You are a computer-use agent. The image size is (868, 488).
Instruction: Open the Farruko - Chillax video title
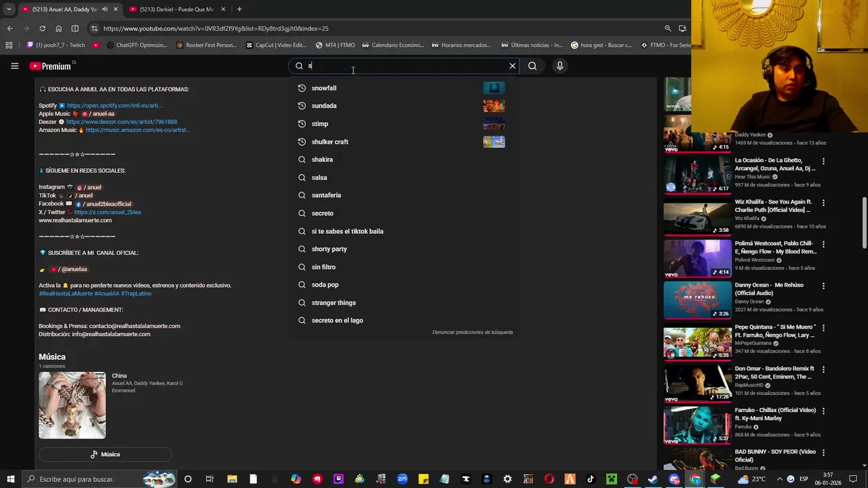775,414
